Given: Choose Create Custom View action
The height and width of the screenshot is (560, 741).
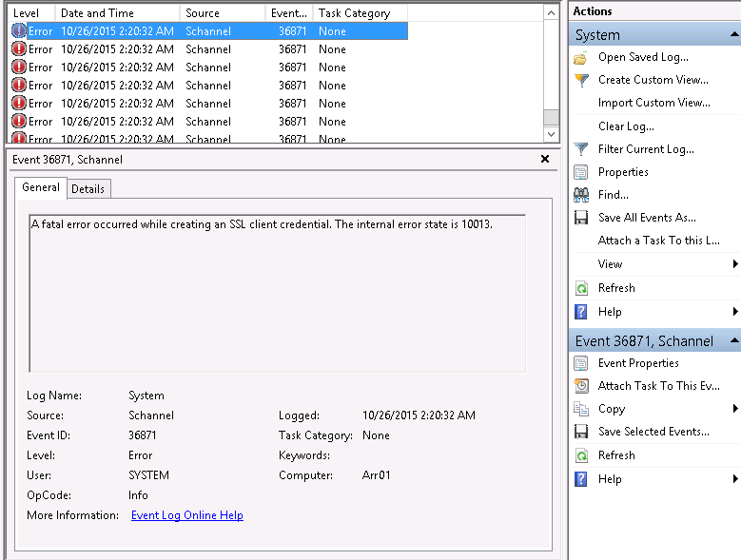Looking at the screenshot, I should [x=653, y=80].
